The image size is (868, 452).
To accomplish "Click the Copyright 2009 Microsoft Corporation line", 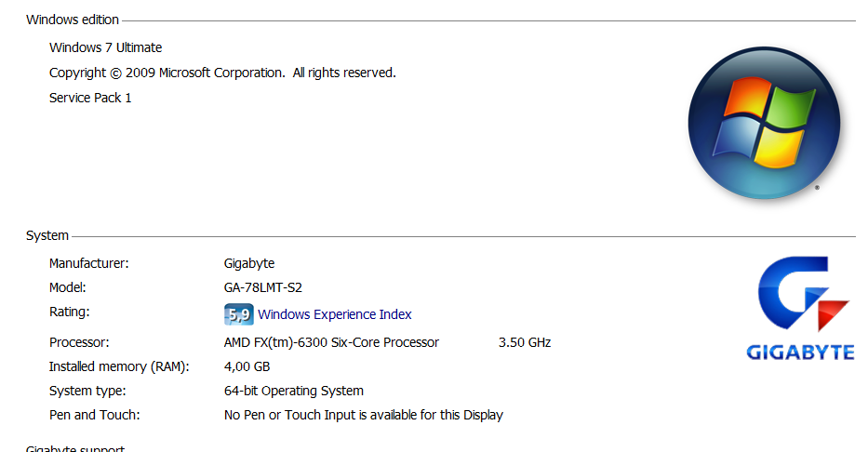I will click(222, 73).
